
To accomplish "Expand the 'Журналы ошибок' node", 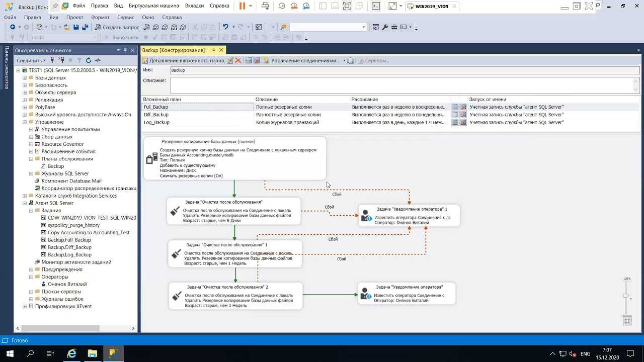I will [31, 299].
